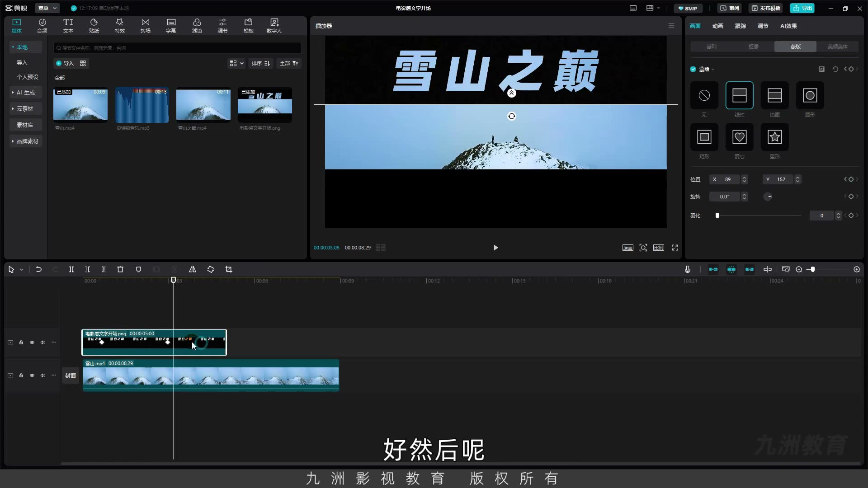Switch to the 抠像 cutout sub-tab

click(x=754, y=47)
